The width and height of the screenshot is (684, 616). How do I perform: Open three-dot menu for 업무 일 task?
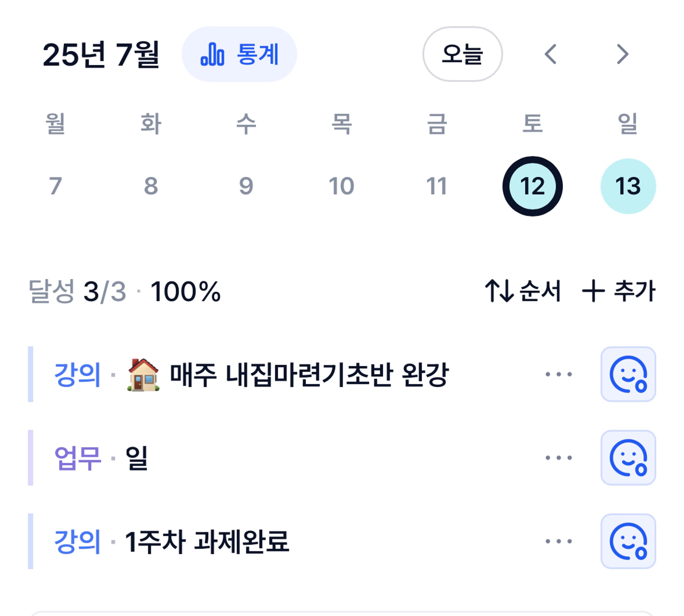tap(559, 458)
